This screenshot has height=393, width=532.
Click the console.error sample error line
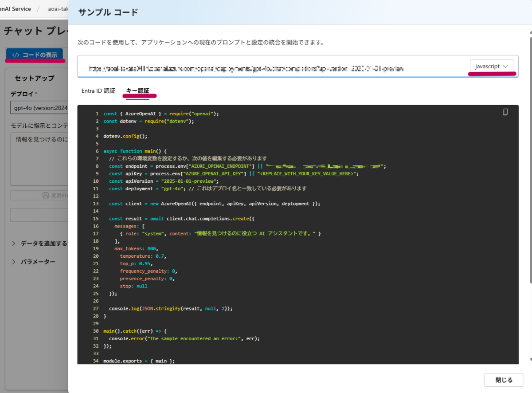(x=184, y=338)
